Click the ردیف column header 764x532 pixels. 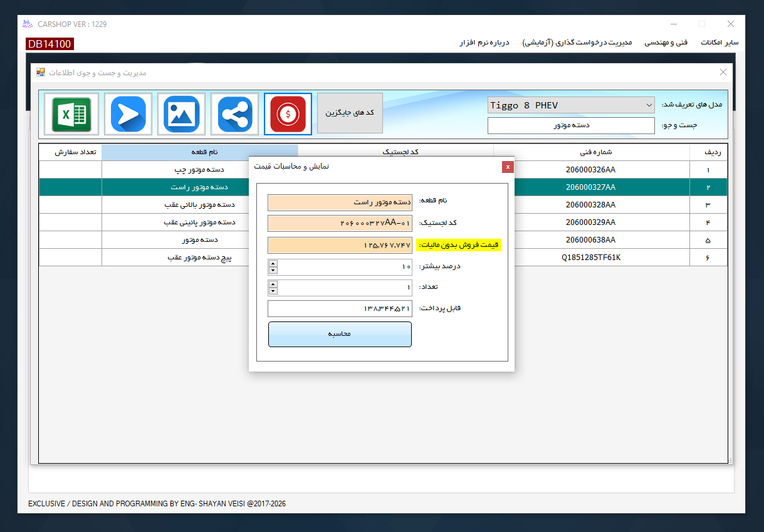(x=708, y=152)
